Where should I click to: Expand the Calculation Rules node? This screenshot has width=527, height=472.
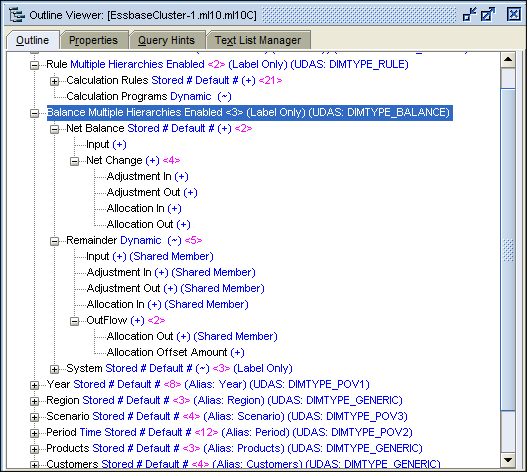[x=54, y=81]
